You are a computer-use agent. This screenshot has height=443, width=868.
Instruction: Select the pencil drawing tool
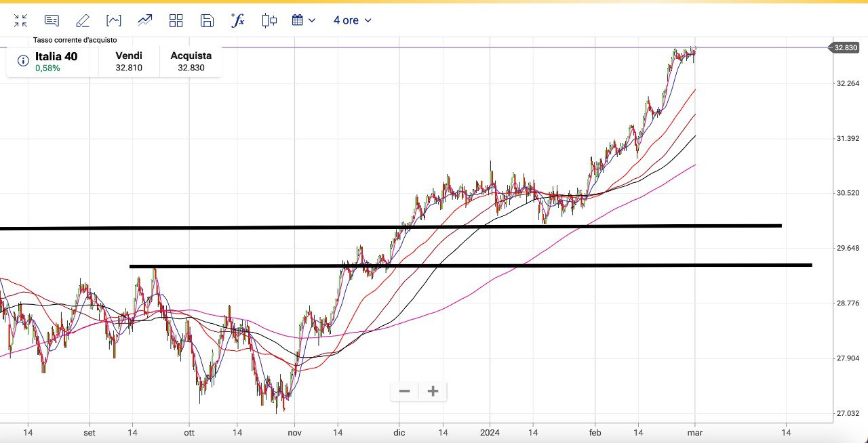coord(83,20)
